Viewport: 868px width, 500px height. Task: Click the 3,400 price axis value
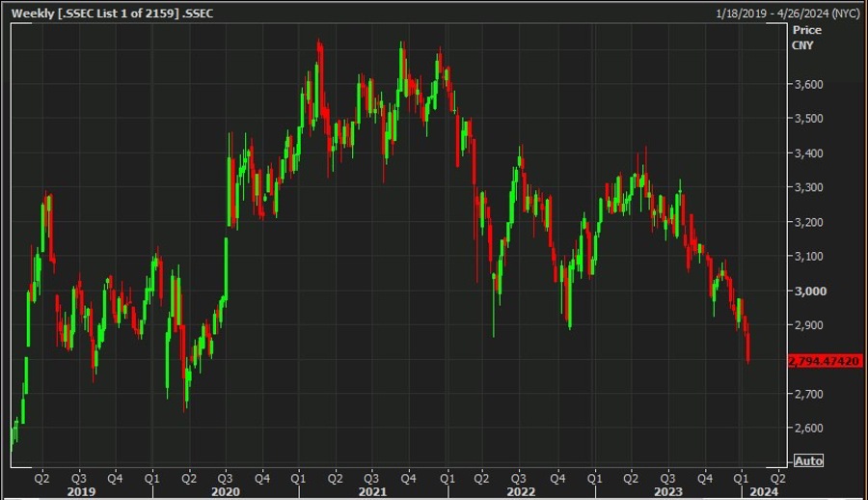[809, 153]
